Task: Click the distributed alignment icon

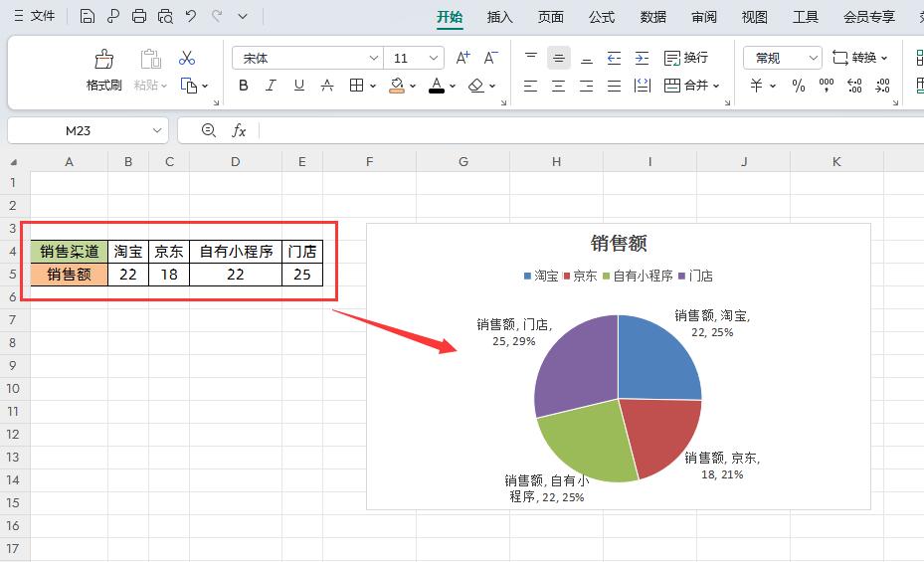Action: (x=642, y=86)
